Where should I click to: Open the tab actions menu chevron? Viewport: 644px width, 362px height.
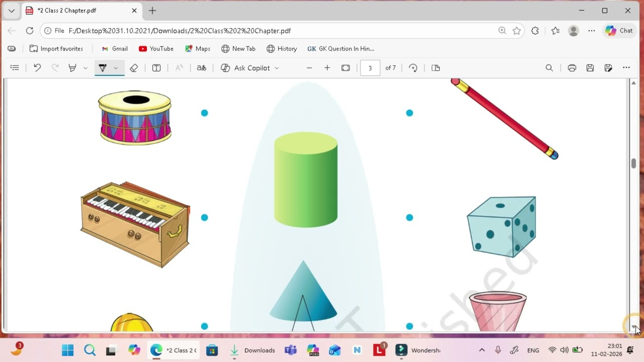(11, 11)
